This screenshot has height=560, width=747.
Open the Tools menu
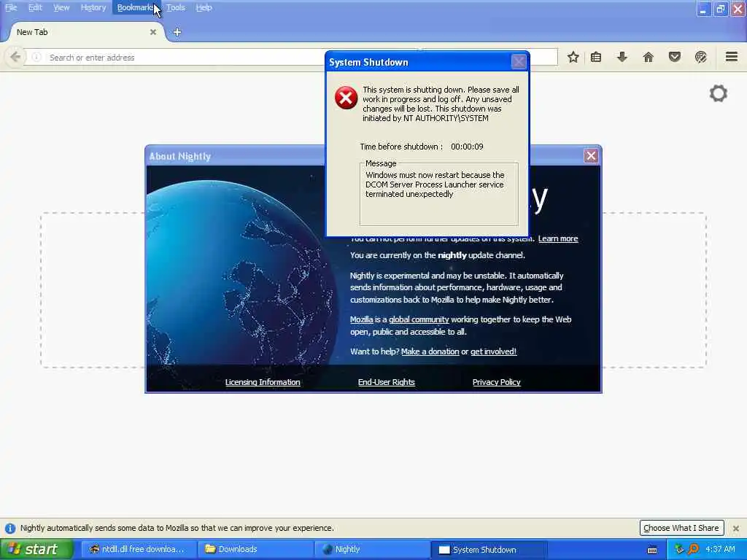[x=175, y=7]
